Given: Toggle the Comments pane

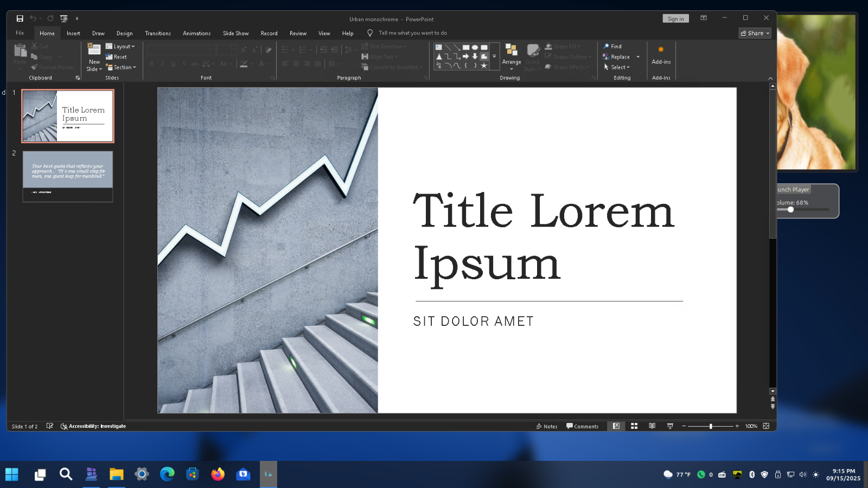Looking at the screenshot, I should click(582, 426).
